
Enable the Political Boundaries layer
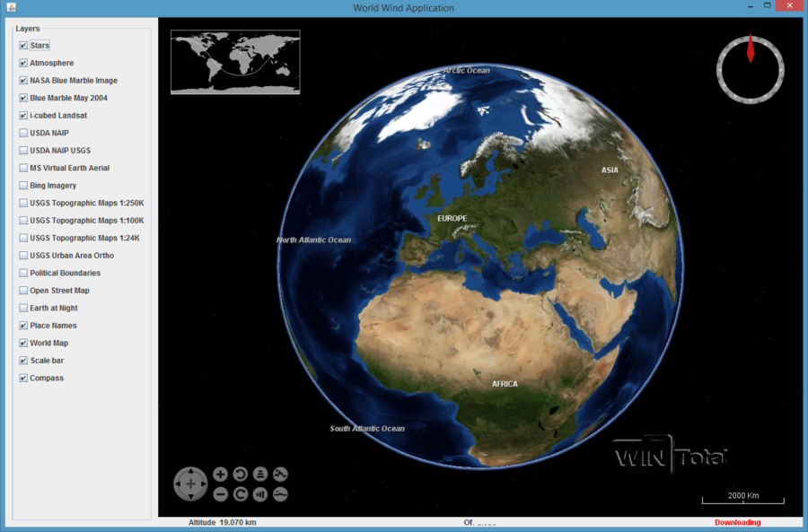22,273
